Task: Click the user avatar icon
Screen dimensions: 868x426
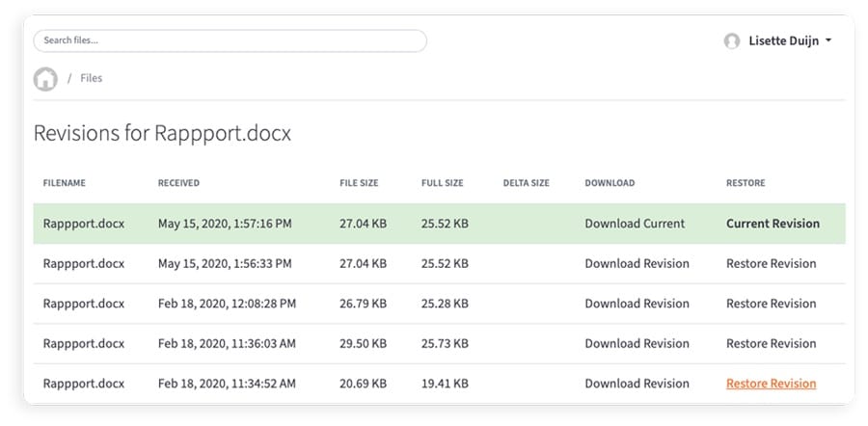Action: (732, 40)
